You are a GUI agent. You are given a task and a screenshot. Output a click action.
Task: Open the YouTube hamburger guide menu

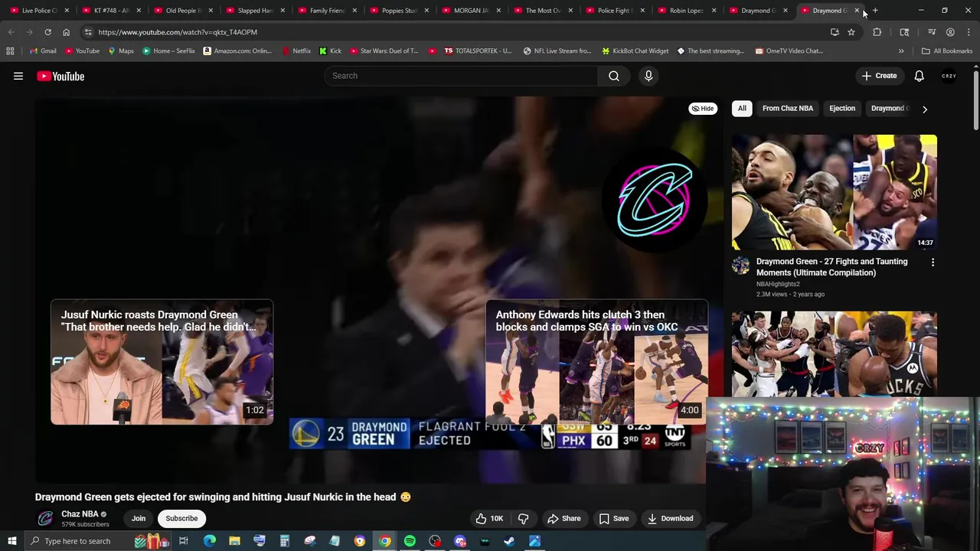tap(18, 76)
